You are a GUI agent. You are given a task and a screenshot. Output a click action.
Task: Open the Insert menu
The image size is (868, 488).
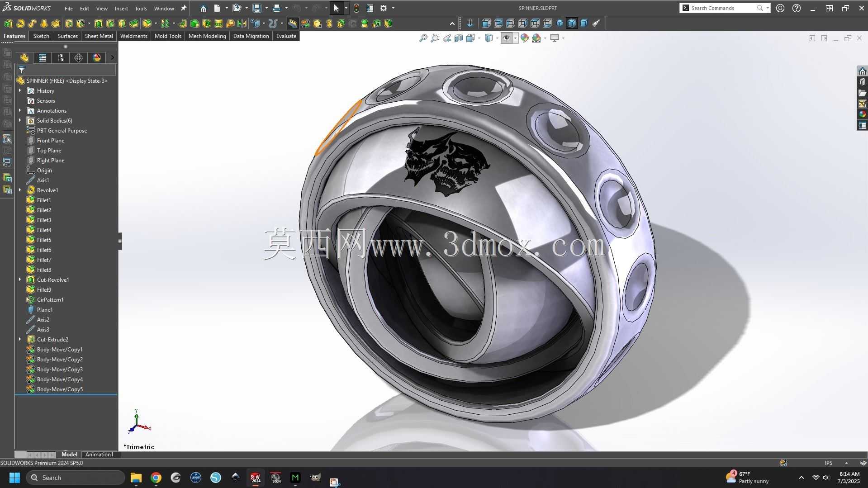[x=121, y=9]
